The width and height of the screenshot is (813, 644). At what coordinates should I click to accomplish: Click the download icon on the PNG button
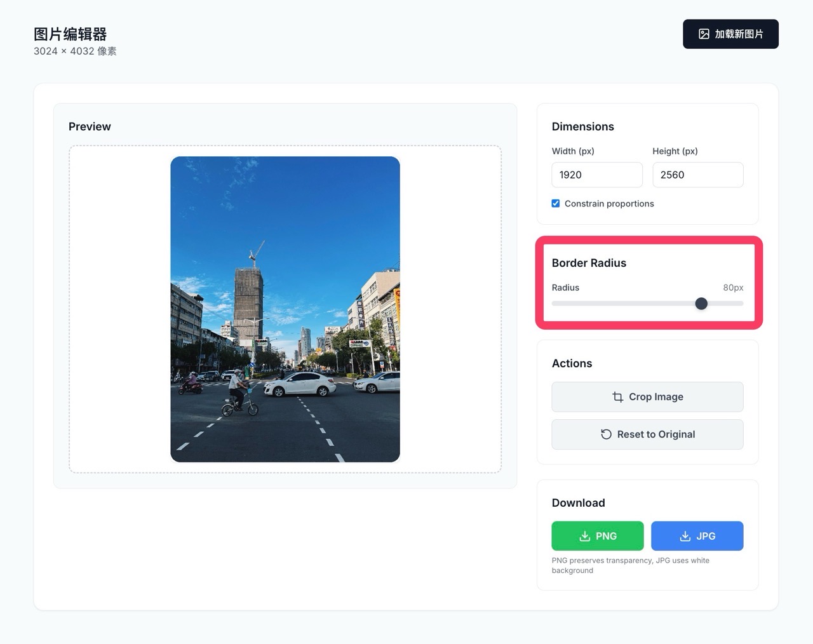[x=584, y=536]
